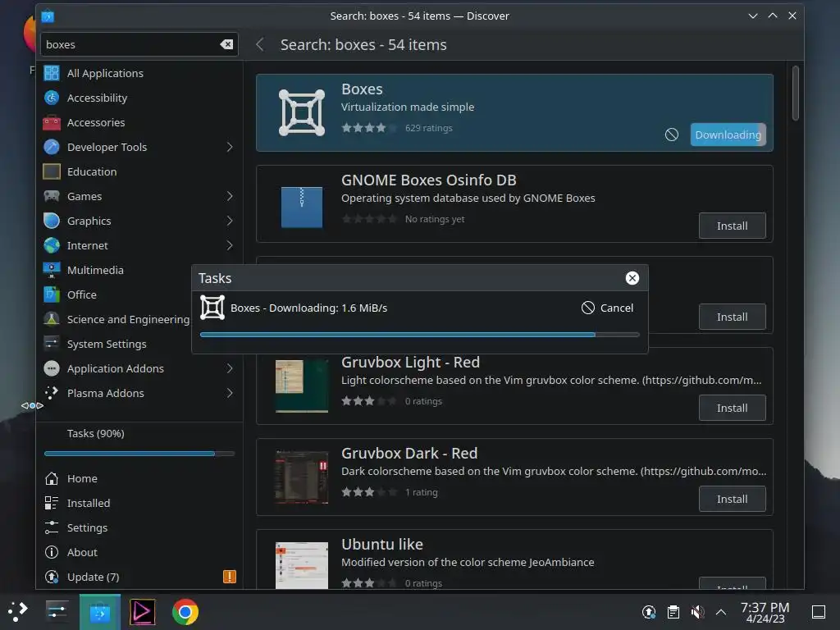The width and height of the screenshot is (840, 630).
Task: Expand the Developer Tools subcategories
Action: [230, 148]
